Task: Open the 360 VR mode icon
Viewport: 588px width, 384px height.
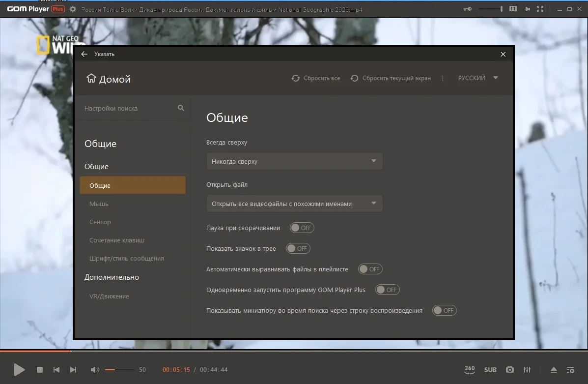Action: 470,370
